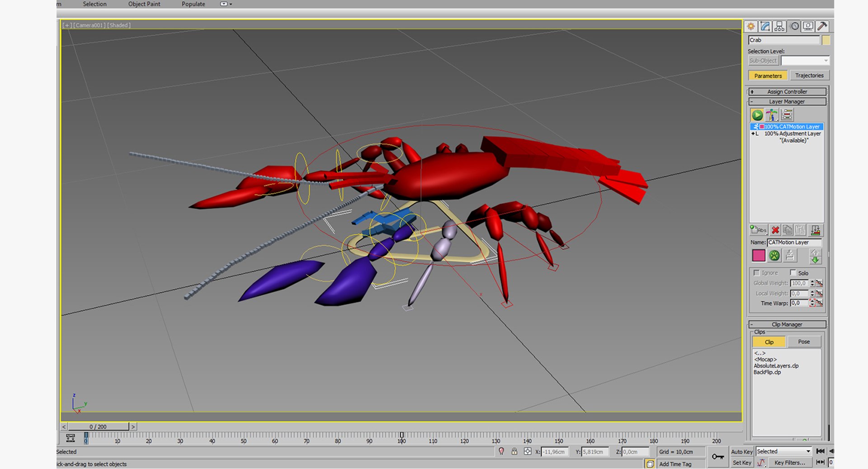Toggle the green Animation Mode play button

click(757, 115)
